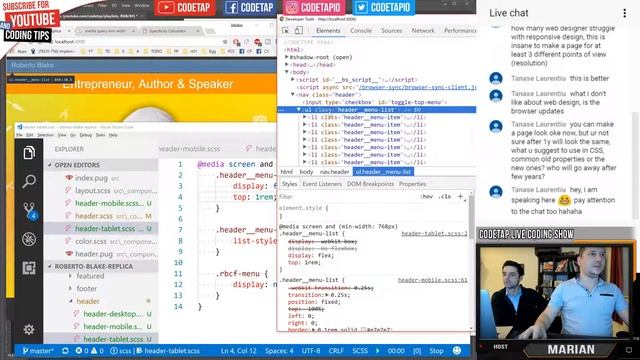Click UTF-8 encoding in status bar
This screenshot has height=360, width=640.
[x=311, y=351]
